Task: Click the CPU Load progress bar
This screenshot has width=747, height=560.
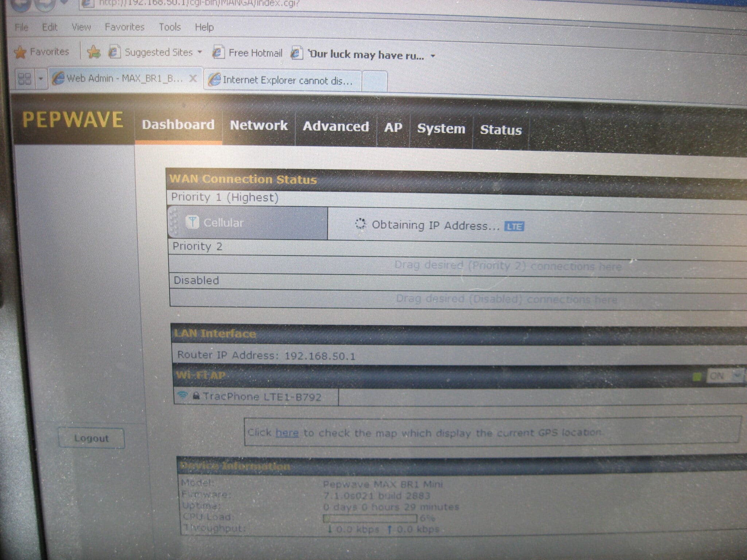Action: pyautogui.click(x=370, y=518)
